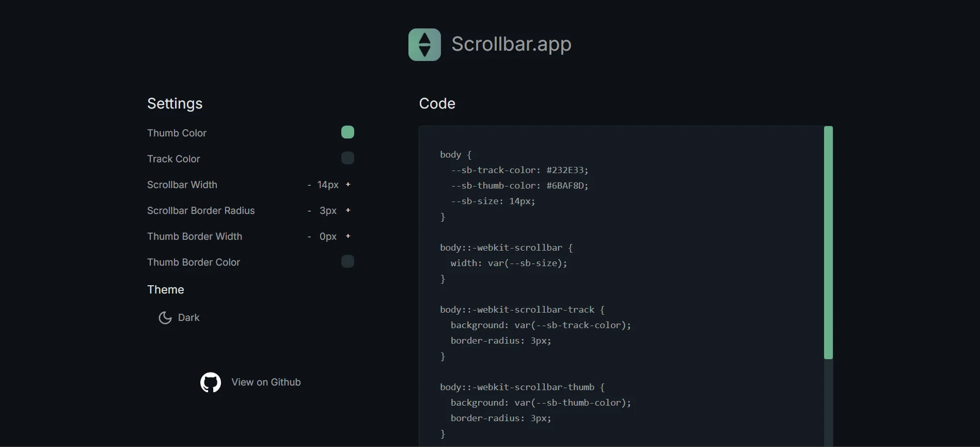Click the 'body::-webkit-scrollbar {' code line
The width and height of the screenshot is (980, 447).
click(x=507, y=248)
